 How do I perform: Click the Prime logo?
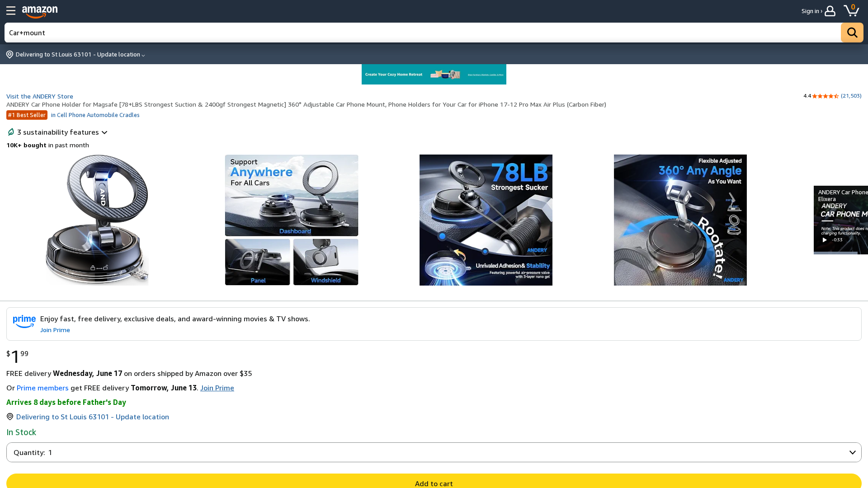pos(24,322)
